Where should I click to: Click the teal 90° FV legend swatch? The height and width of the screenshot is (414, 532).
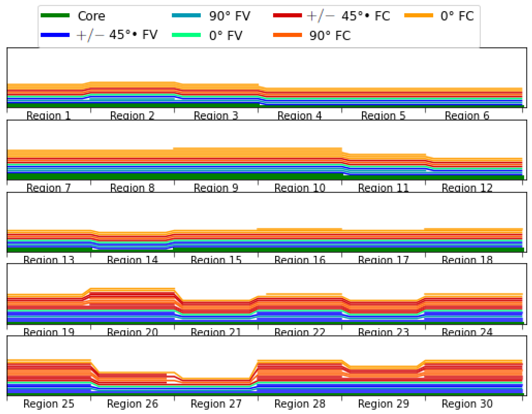point(186,16)
